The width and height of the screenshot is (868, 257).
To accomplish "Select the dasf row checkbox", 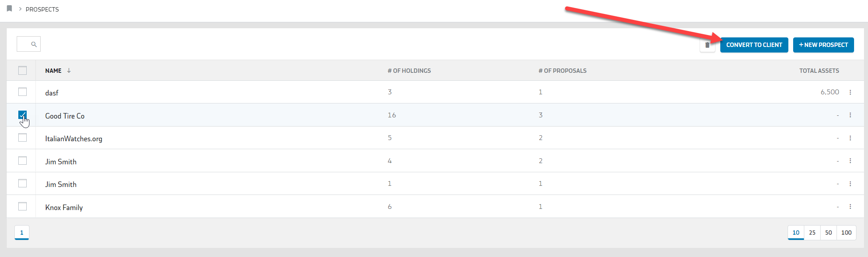I will (23, 92).
